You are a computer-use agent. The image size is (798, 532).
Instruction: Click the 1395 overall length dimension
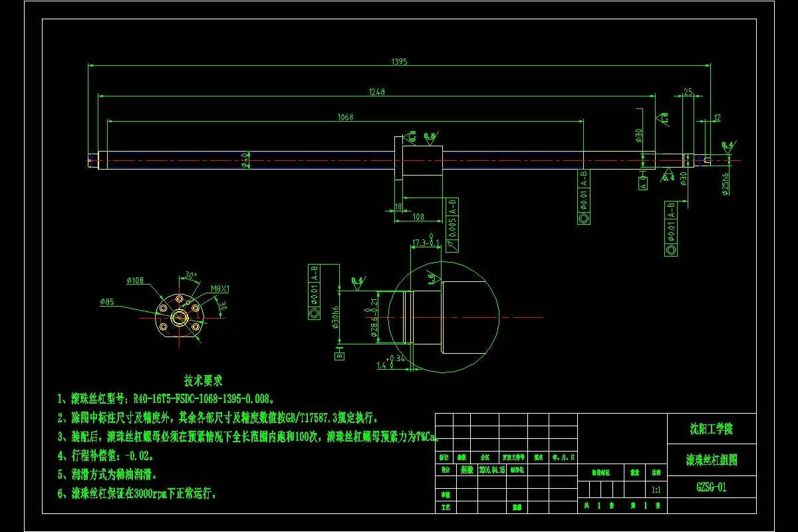coord(399,61)
